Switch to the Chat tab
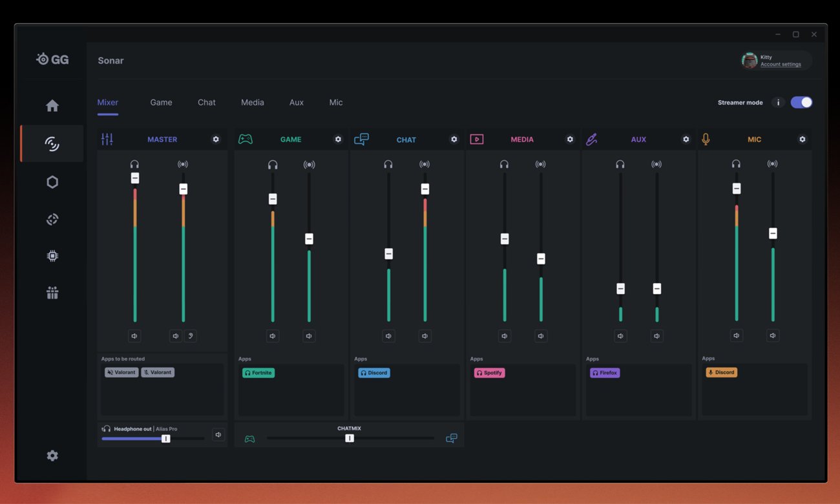840x504 pixels. [207, 102]
